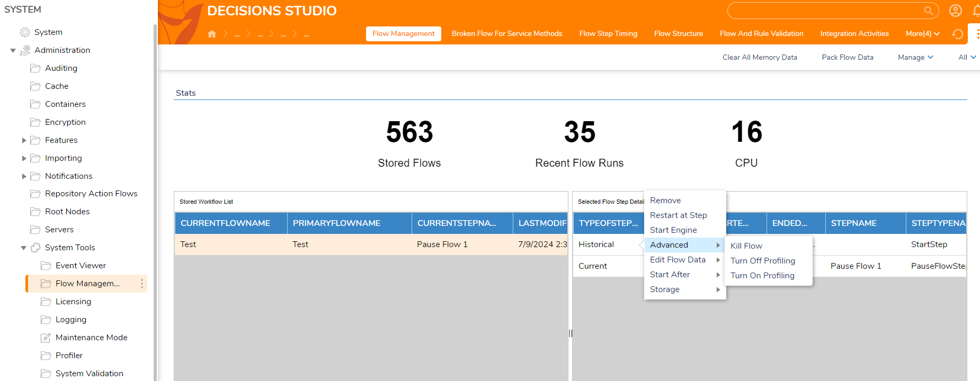Screen dimensions: 980x381
Task: Click the notification bell icon
Action: pyautogui.click(x=976, y=11)
